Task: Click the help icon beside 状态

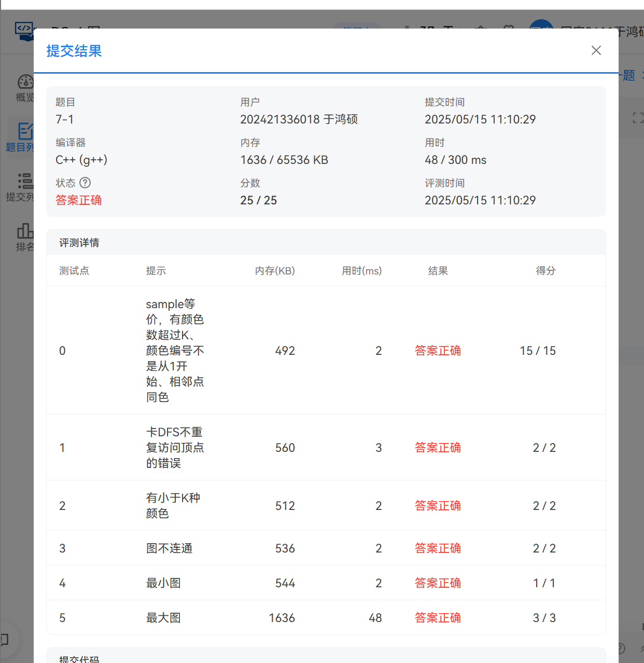Action: click(x=85, y=183)
